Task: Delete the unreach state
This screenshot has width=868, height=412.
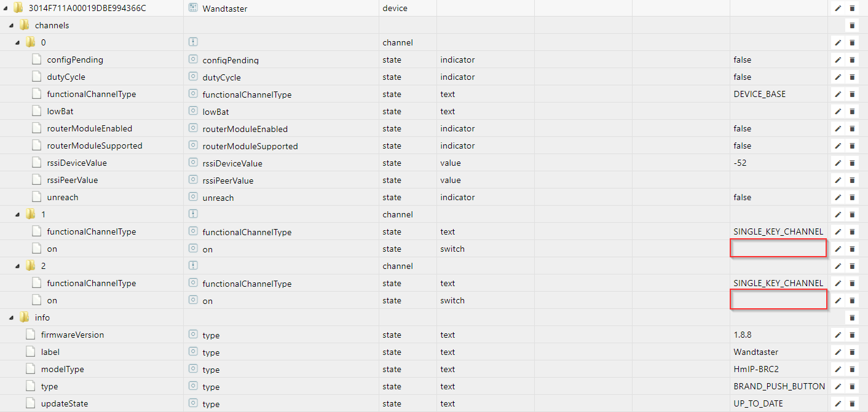Action: pos(852,198)
